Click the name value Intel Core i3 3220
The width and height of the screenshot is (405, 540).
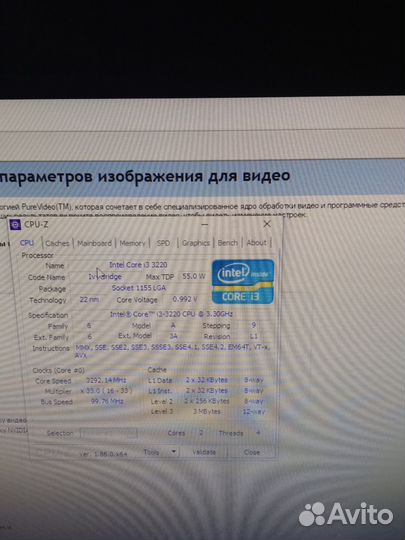(x=138, y=265)
